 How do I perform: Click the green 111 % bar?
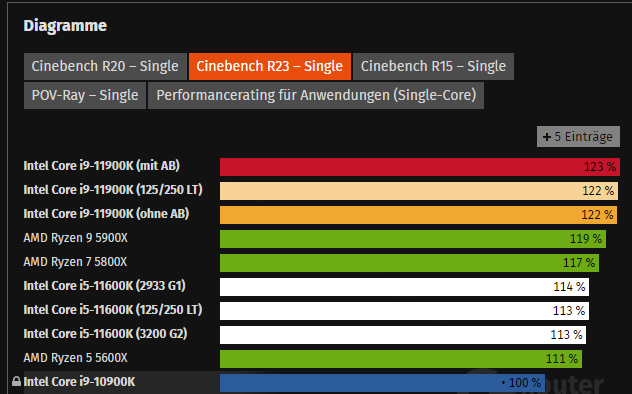coord(401,359)
